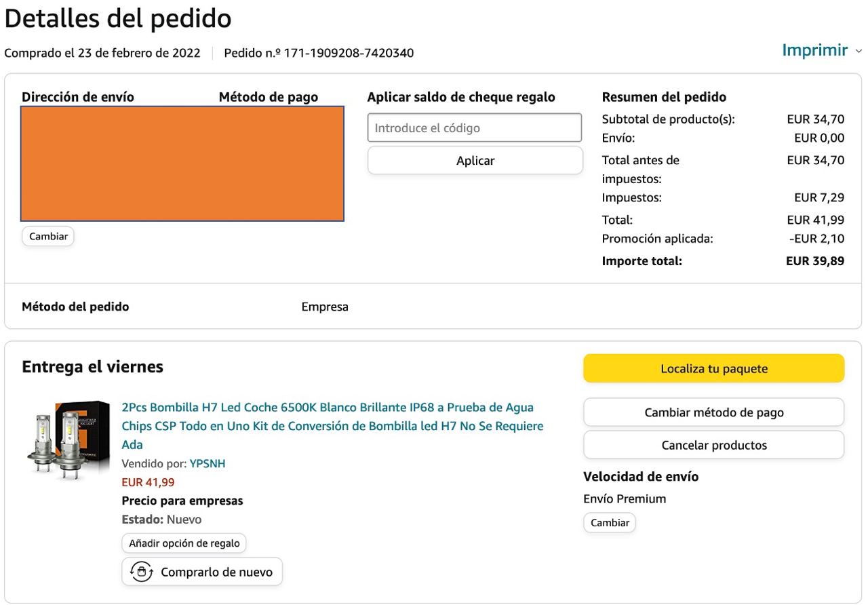The image size is (868, 605).
Task: Click the red EUR 41,99 product price
Action: point(148,482)
